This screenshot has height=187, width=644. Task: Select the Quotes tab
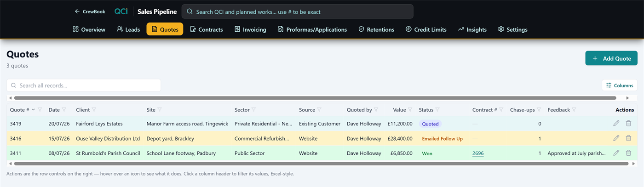165,29
